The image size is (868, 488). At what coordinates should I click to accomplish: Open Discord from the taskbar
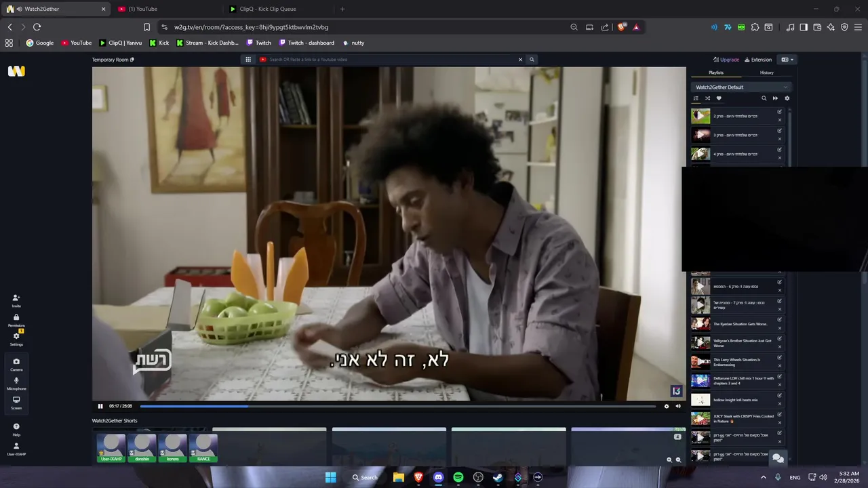[x=438, y=477]
